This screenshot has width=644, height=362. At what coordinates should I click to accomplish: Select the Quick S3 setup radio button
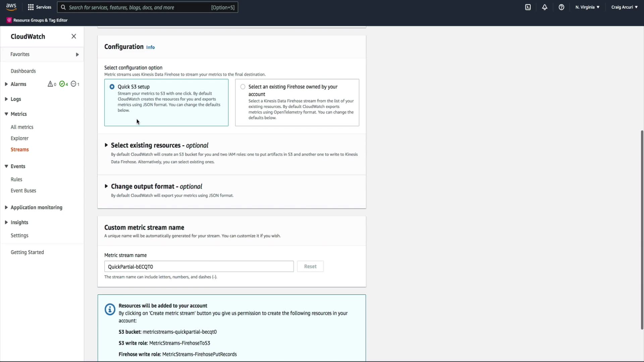coord(112,87)
